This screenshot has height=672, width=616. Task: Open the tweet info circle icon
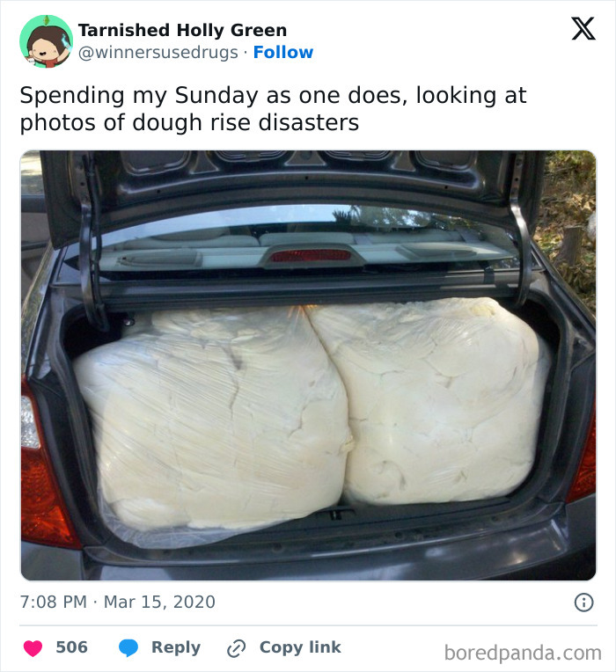[583, 603]
